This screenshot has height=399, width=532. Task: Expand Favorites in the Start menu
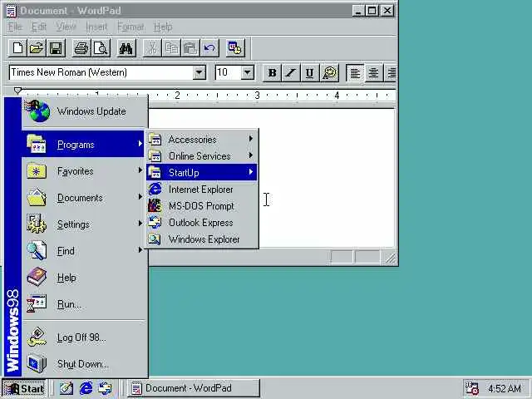pyautogui.click(x=84, y=171)
